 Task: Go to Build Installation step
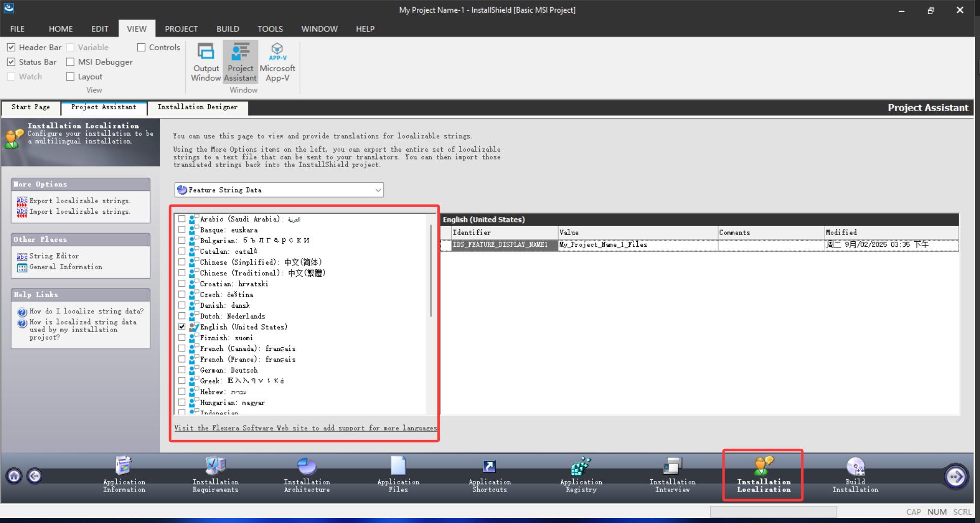855,475
